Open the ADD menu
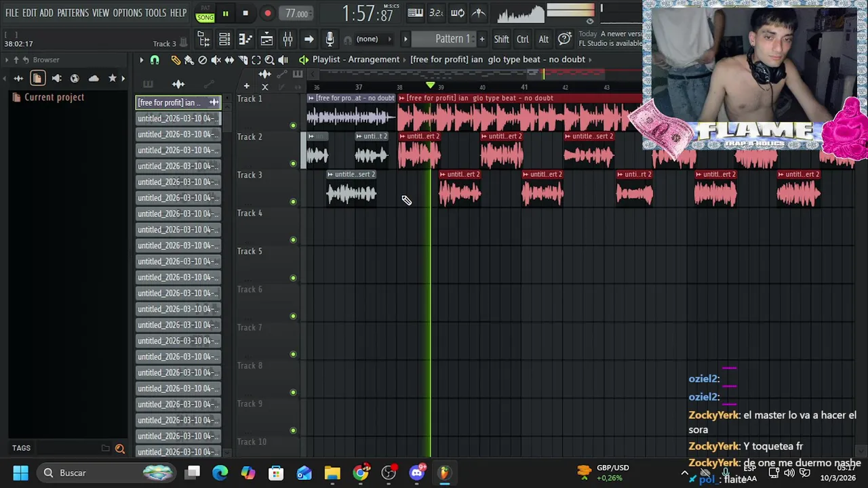Viewport: 868px width, 488px height. [x=46, y=13]
